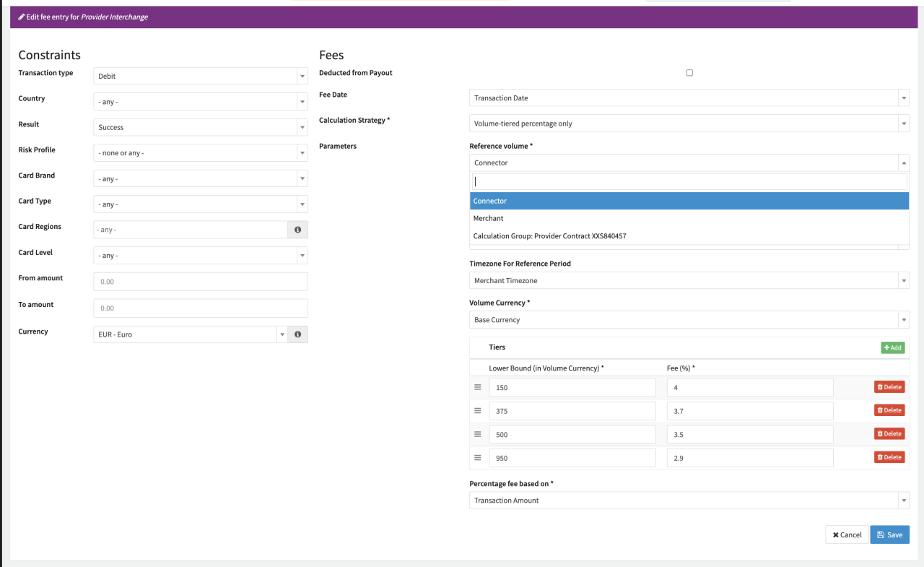Viewport: 924px width, 567px height.
Task: Add a new tier with green Add button
Action: click(x=892, y=347)
